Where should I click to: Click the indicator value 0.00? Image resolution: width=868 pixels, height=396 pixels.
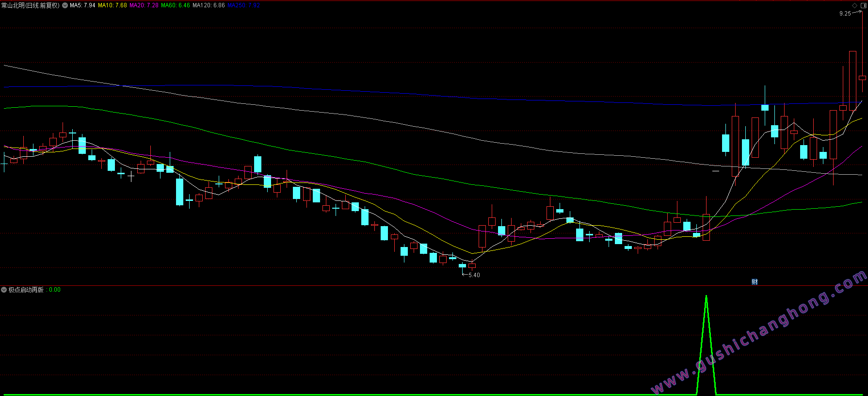pos(55,290)
